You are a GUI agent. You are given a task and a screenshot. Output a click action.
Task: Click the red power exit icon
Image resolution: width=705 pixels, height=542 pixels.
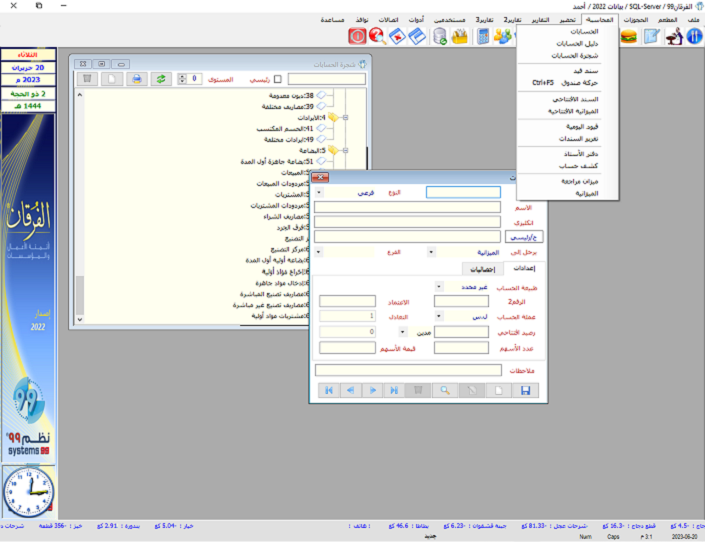coord(357,36)
